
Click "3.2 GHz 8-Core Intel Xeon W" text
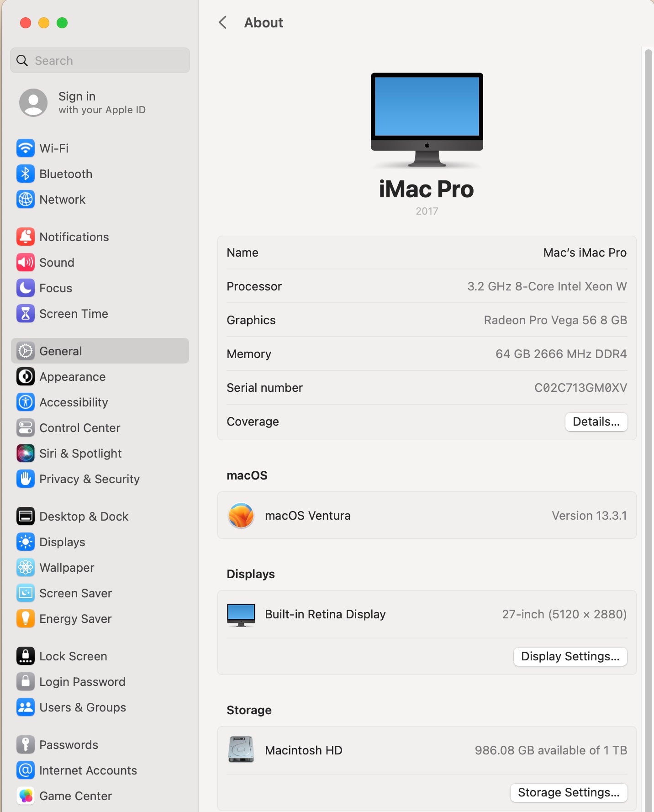[x=547, y=286]
